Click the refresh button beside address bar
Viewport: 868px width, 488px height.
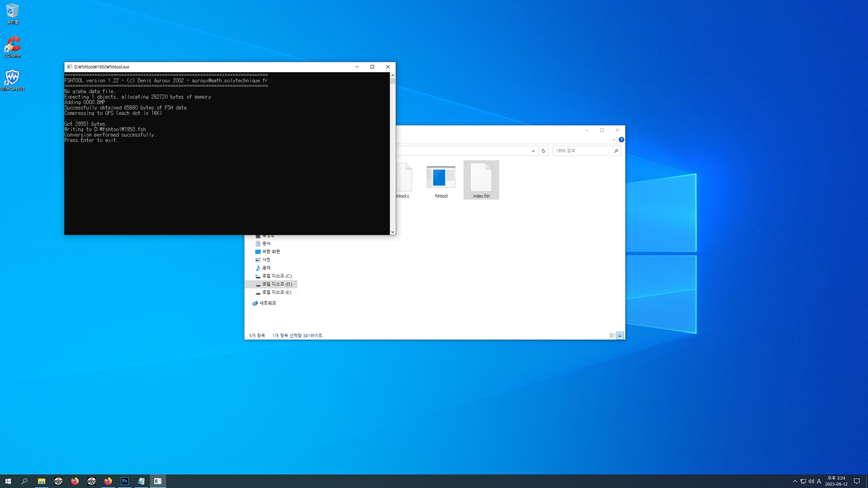(543, 151)
